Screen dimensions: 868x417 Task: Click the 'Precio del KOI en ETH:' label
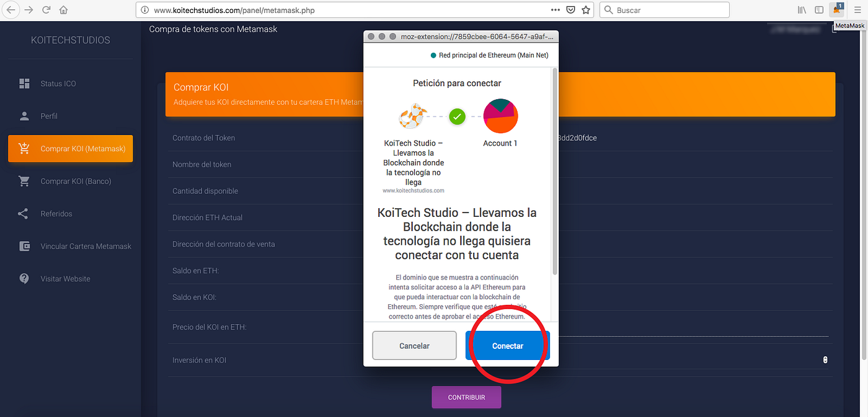pos(210,327)
